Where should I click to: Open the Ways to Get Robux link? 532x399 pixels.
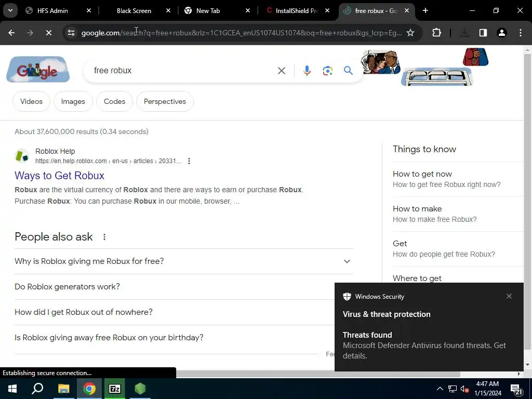click(59, 176)
